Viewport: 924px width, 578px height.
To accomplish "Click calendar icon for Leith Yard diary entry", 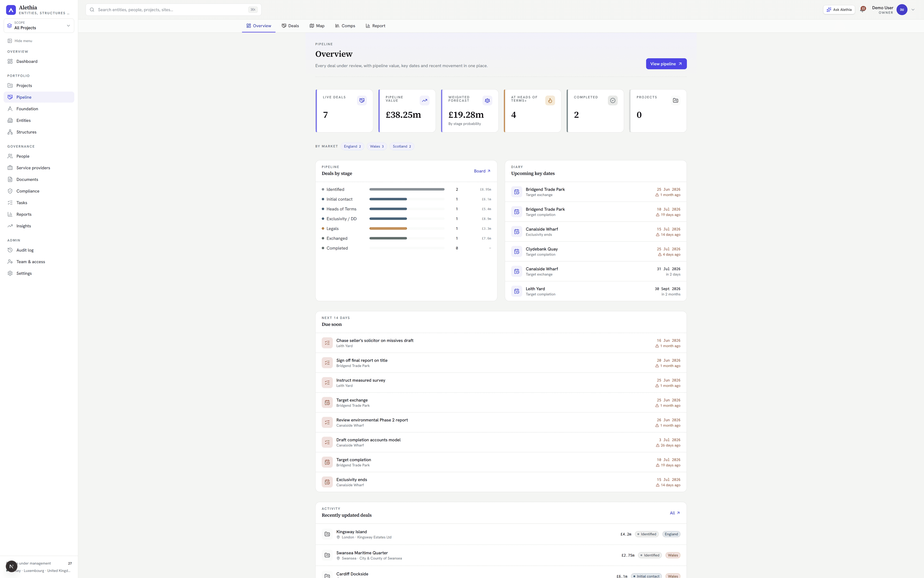I will pyautogui.click(x=517, y=291).
